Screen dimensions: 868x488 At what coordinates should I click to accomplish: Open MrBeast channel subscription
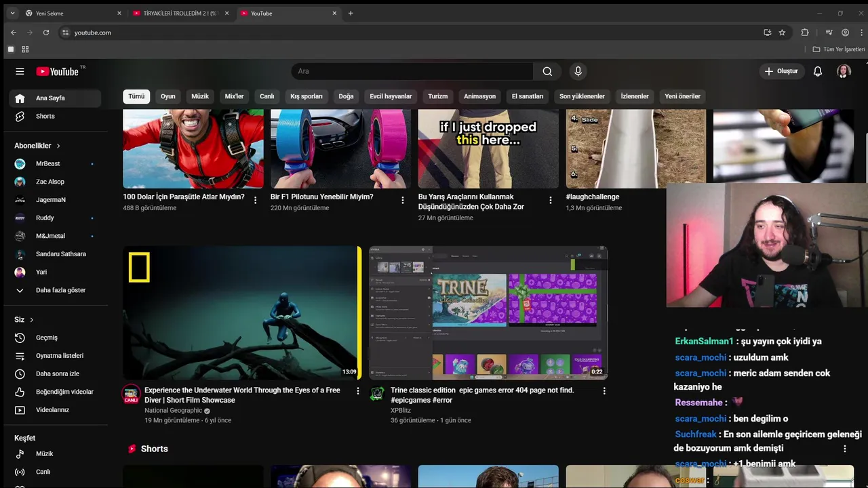(55, 163)
